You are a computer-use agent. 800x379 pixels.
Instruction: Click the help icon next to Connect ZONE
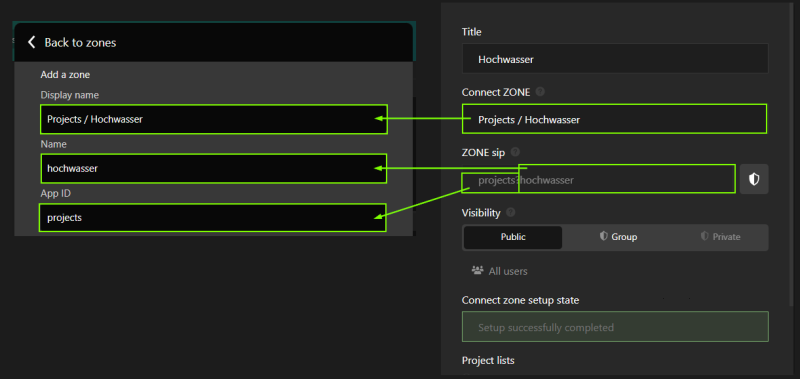coord(540,92)
